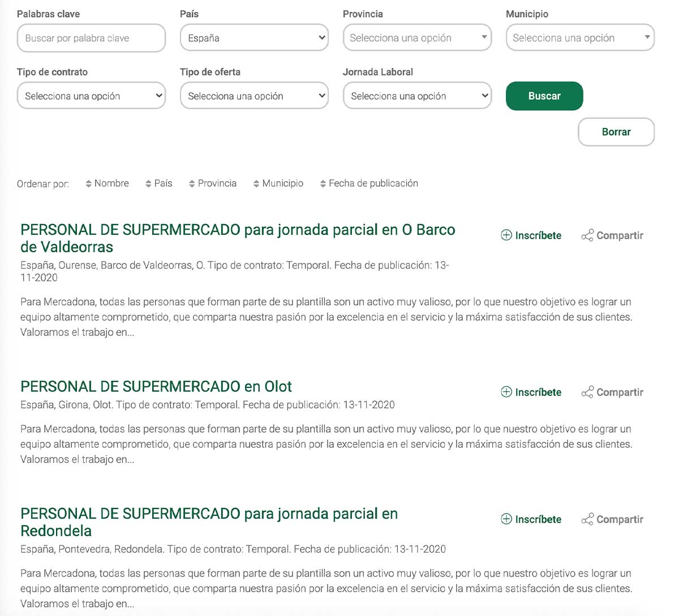Click the sort arrows beside Nombre
This screenshot has width=679, height=616.
[x=89, y=183]
